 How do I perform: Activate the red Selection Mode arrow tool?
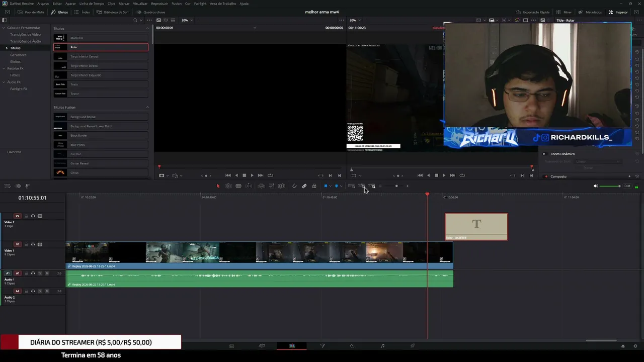click(218, 186)
